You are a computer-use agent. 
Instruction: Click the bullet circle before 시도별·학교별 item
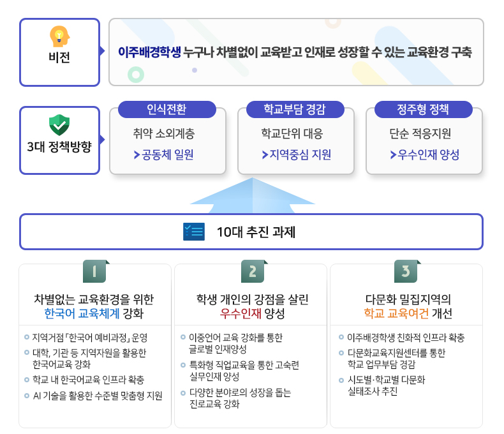coord(341,380)
